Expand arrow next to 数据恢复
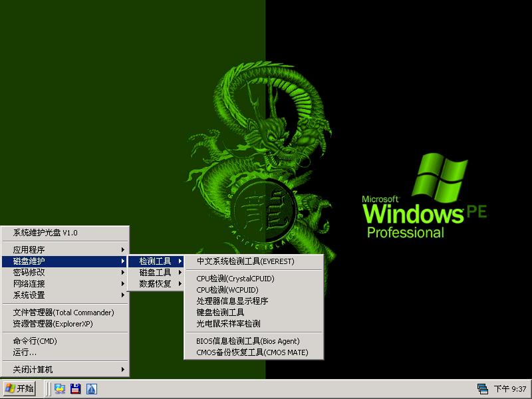This screenshot has width=532, height=399. [x=180, y=284]
